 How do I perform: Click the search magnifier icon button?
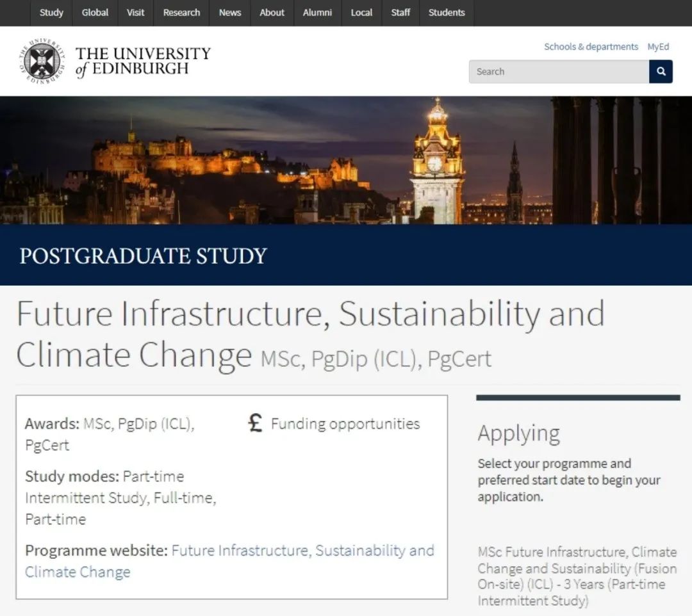click(x=661, y=72)
